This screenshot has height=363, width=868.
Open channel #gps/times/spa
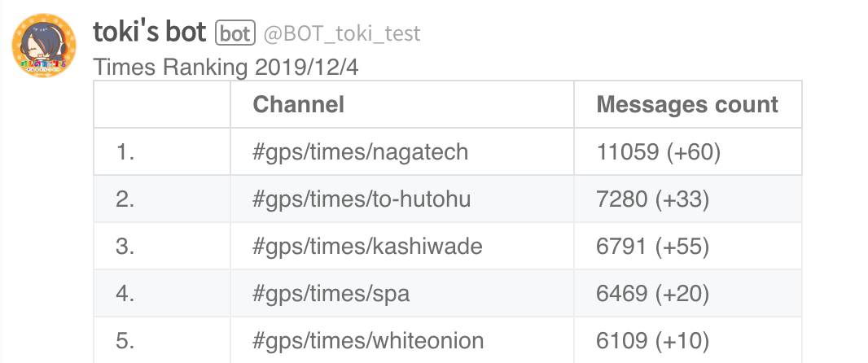331,294
